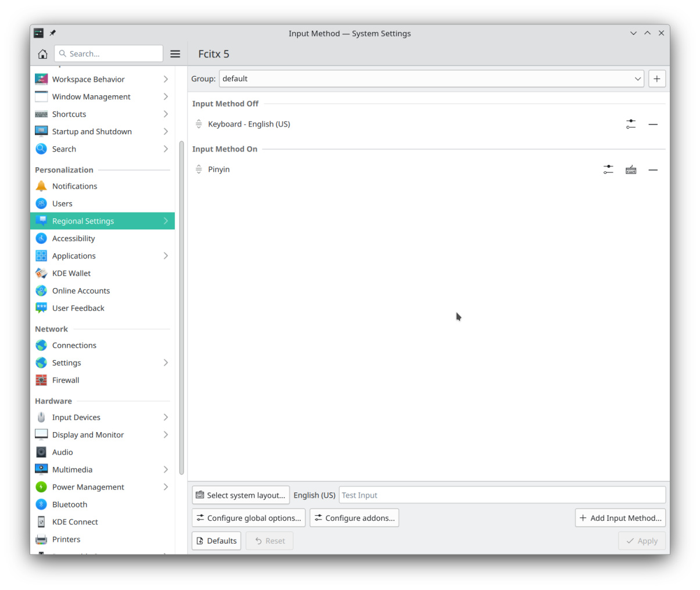Click the Reset button
Viewport: 700px width, 590px height.
click(x=270, y=541)
